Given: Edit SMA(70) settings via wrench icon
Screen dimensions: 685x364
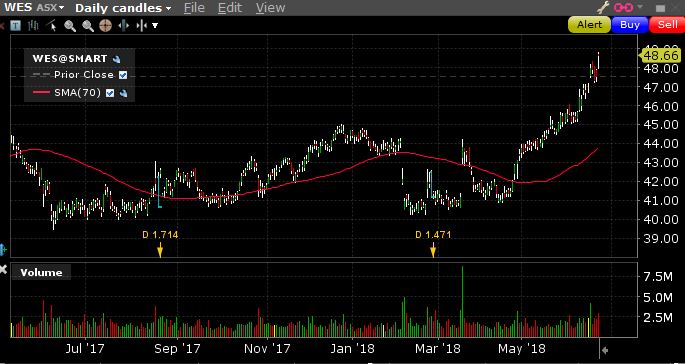Looking at the screenshot, I should 124,93.
